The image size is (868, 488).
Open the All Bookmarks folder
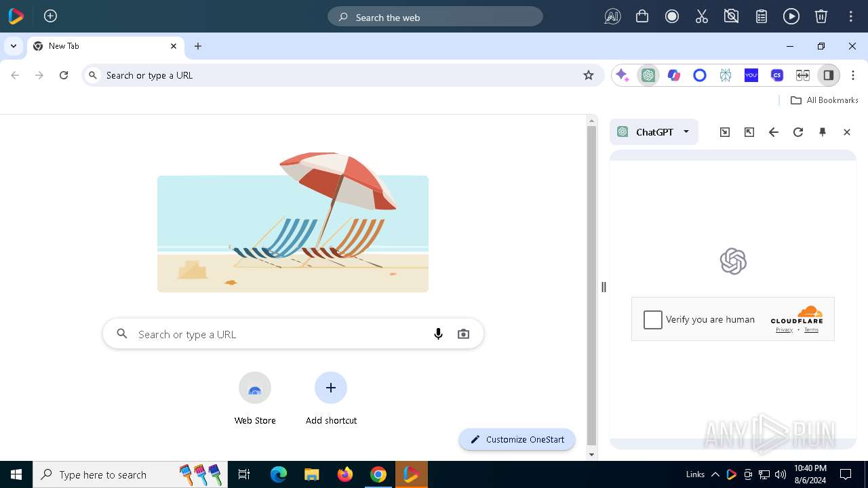(x=825, y=100)
